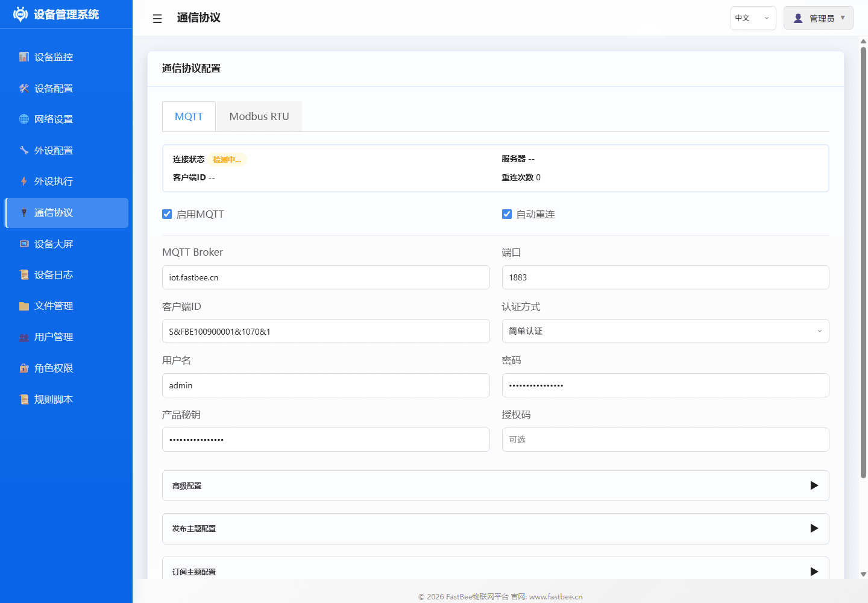The image size is (868, 603).
Task: Click the 用户管理 people icon
Action: point(24,336)
